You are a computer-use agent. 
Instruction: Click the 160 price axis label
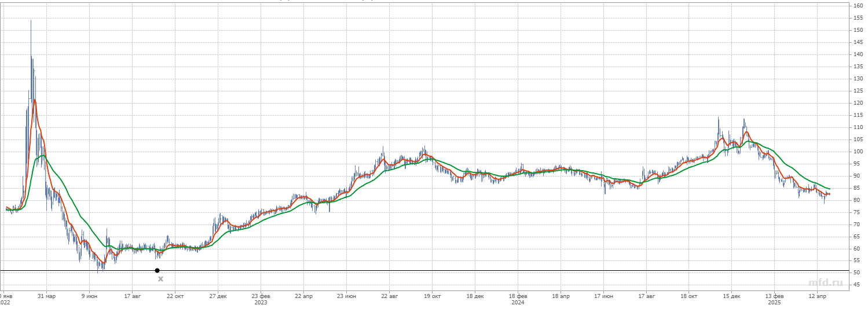click(x=859, y=6)
